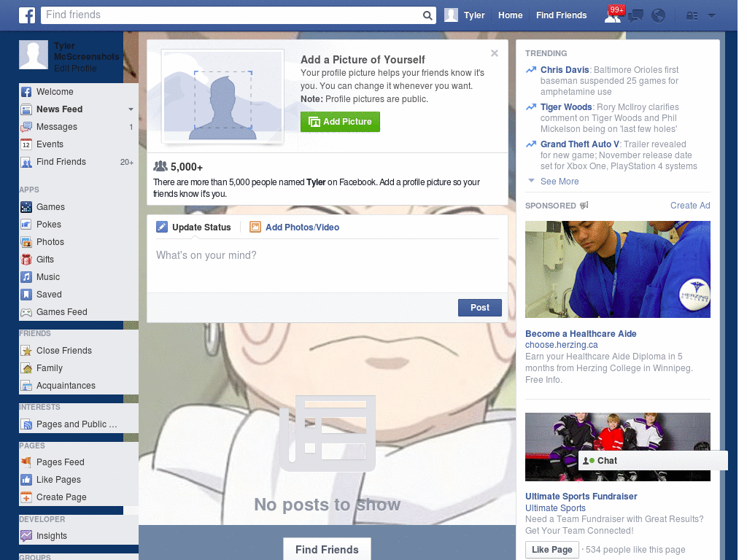Click the Acquaintances list icon
Screen dimensions: 747x560
(26, 386)
